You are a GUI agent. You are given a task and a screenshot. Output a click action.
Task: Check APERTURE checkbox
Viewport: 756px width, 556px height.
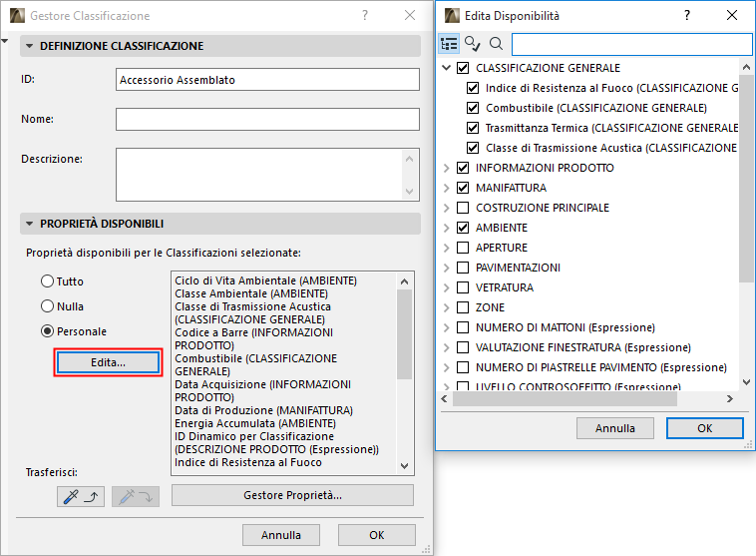pos(463,248)
